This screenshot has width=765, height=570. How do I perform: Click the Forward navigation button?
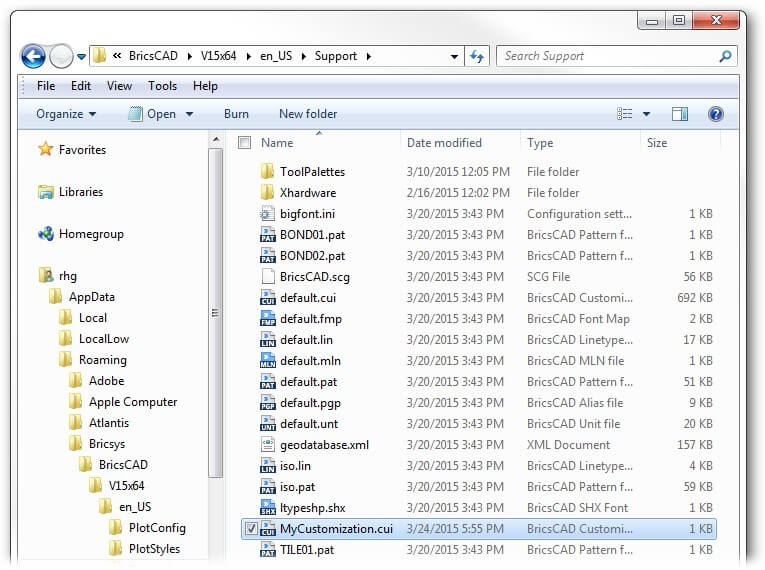point(61,56)
